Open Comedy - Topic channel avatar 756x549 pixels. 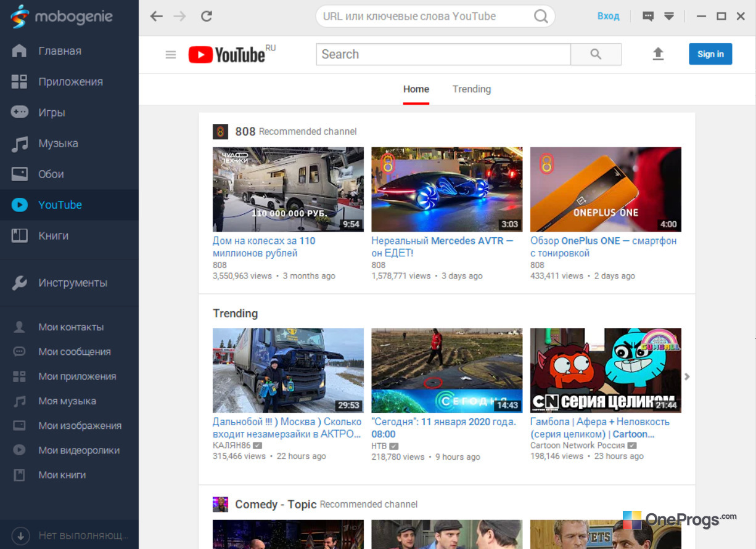coord(220,504)
